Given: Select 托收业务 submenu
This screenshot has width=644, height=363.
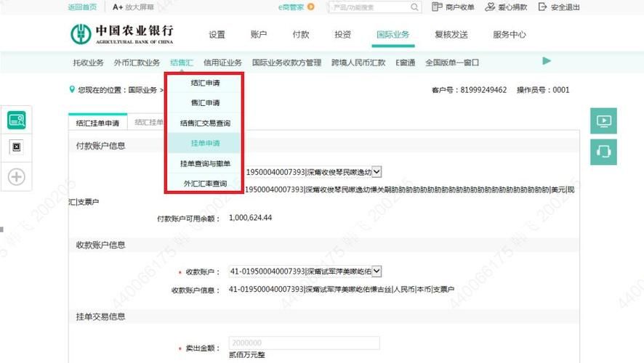Looking at the screenshot, I should click(x=88, y=62).
